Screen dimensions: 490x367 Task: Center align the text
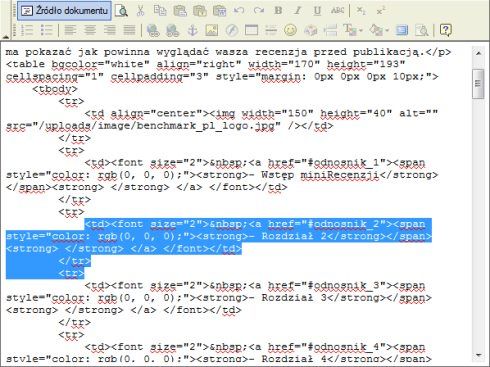90,30
